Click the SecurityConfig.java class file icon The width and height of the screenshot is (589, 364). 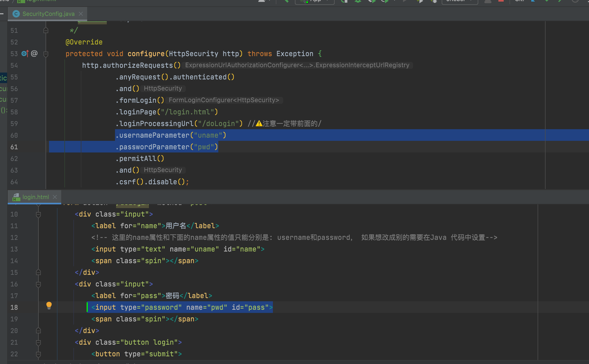tap(16, 14)
